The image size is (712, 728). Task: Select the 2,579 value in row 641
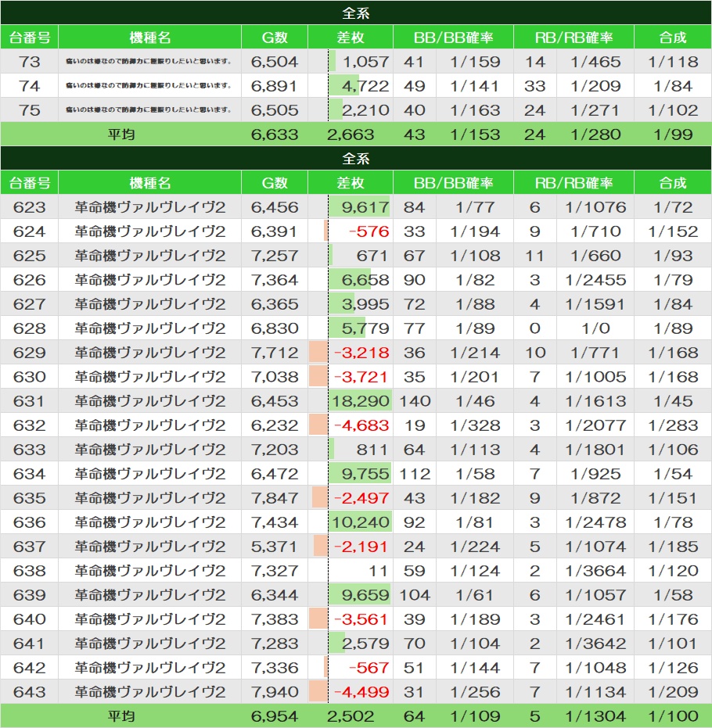point(365,644)
